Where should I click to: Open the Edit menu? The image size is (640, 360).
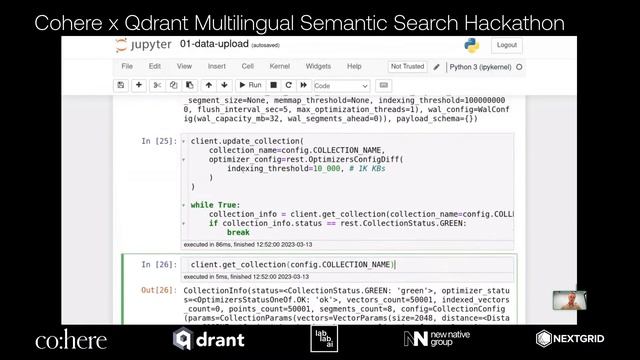click(x=155, y=66)
